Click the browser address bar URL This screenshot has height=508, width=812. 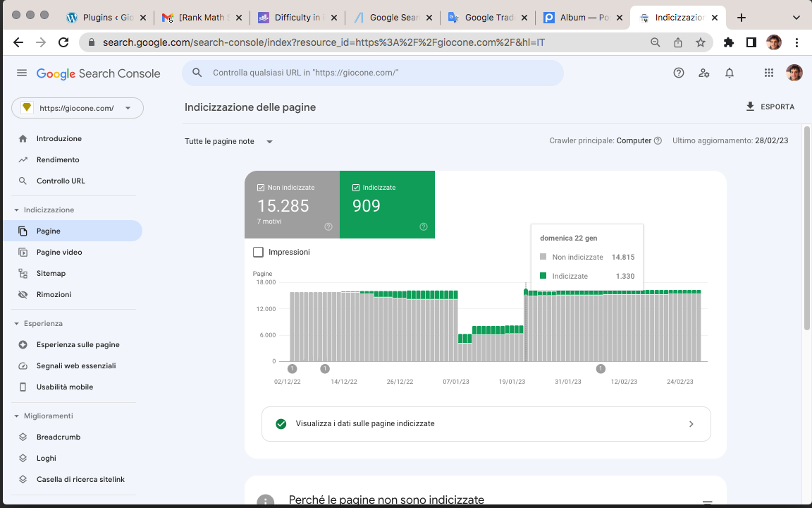(x=324, y=42)
